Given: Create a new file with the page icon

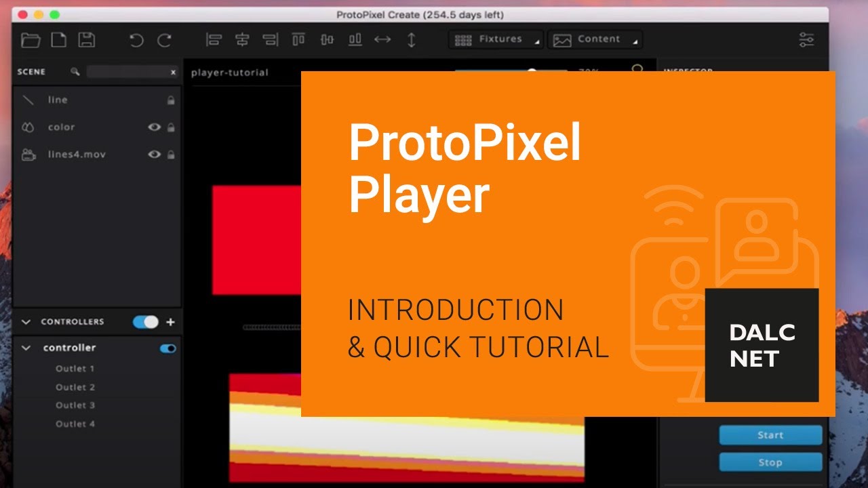Looking at the screenshot, I should 59,39.
